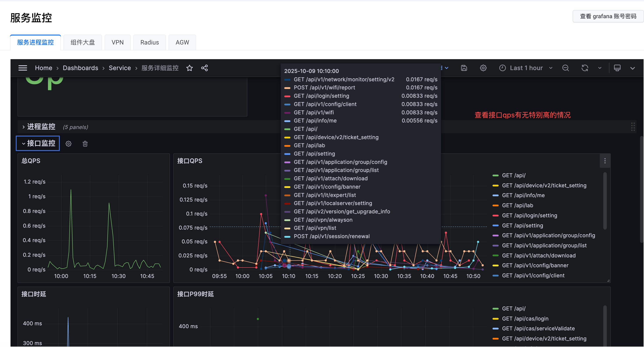Delete the 接口监控 row with trash icon
Screen dimensions: 644x347
[85, 144]
